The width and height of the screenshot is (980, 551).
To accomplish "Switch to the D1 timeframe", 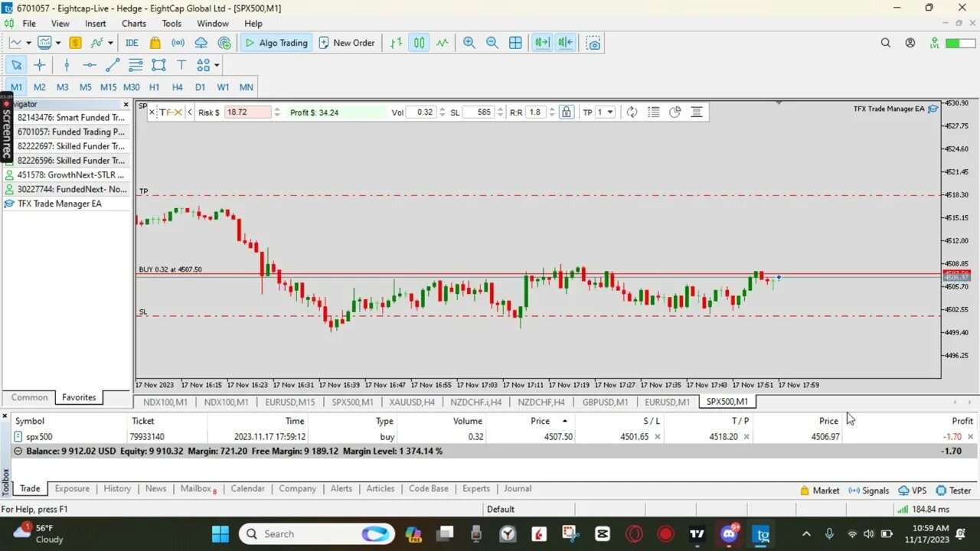I will (x=200, y=87).
